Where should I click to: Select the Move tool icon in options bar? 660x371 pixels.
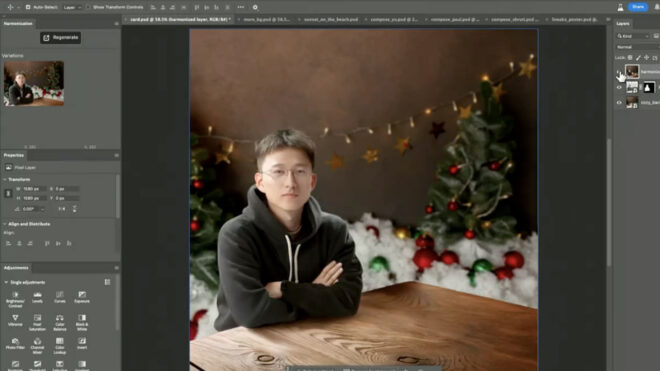[10, 7]
